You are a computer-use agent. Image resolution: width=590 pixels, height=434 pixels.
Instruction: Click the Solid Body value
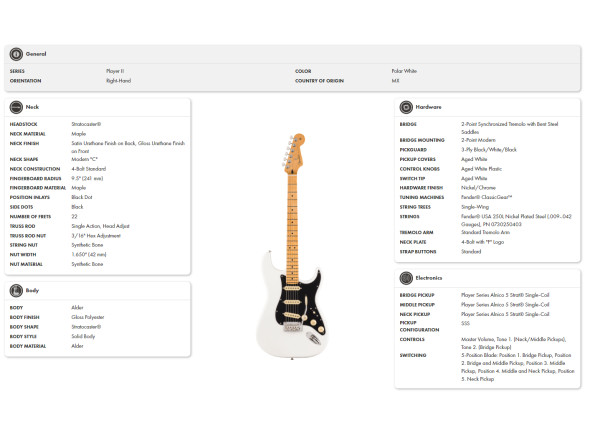tap(83, 337)
